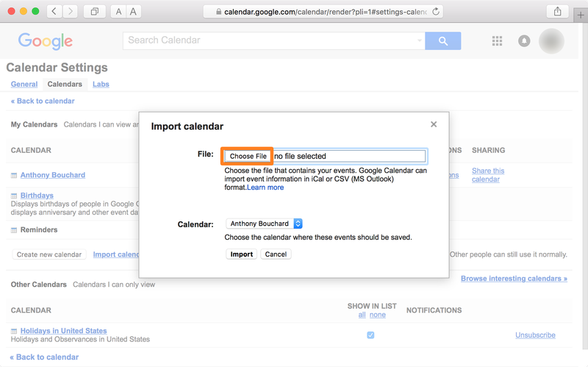Close the Import calendar dialog

point(434,124)
